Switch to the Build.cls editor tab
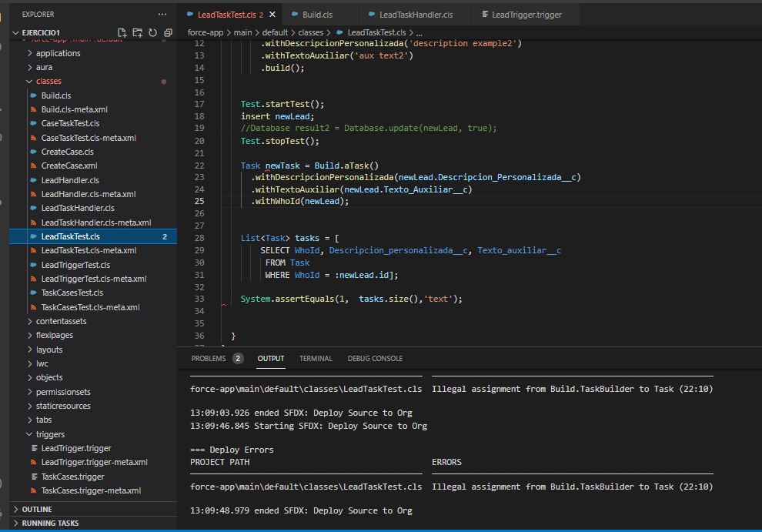This screenshot has width=762, height=532. (x=320, y=13)
